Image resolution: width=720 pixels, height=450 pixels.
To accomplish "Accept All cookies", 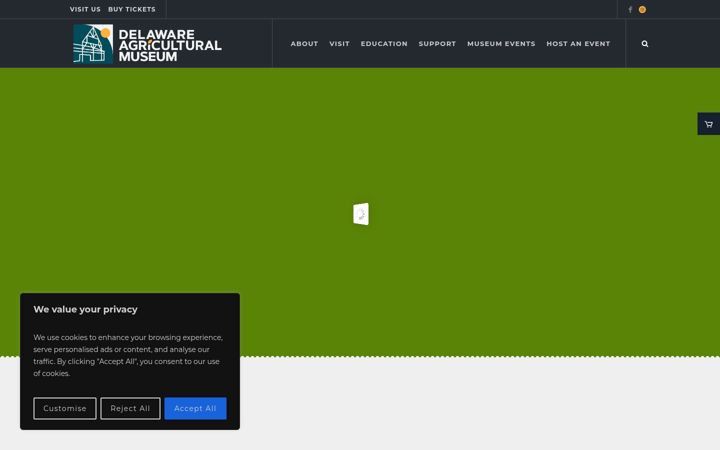I will coord(195,408).
